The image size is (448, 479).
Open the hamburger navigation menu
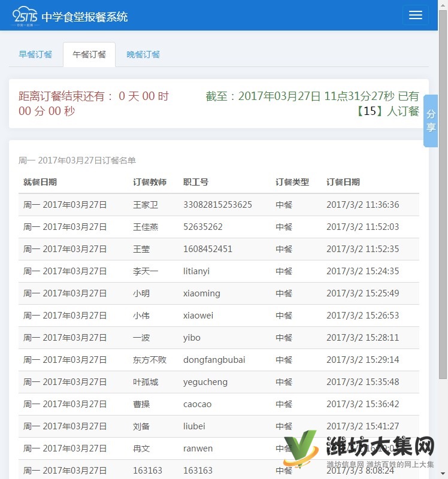pos(416,16)
